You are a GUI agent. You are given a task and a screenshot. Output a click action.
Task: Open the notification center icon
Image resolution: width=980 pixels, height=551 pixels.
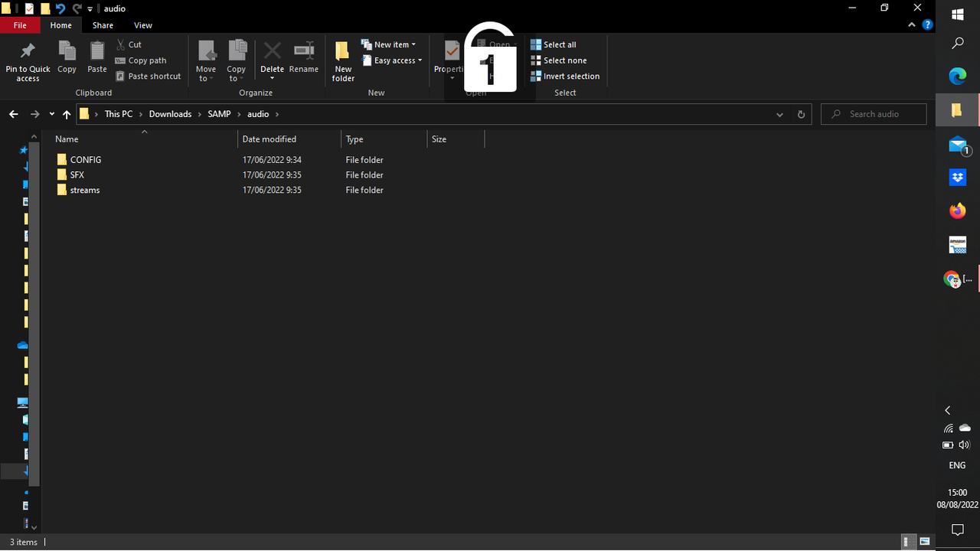point(957,530)
